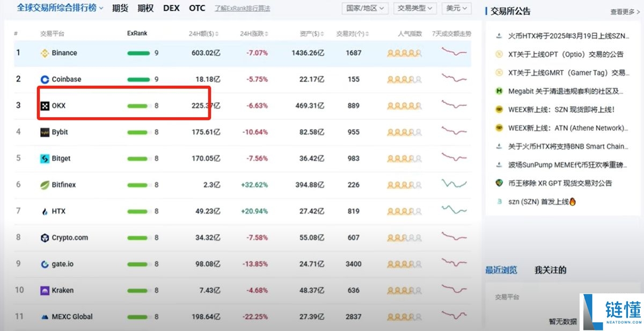Click gate.io 24H volume 98.08亿
This screenshot has width=644, height=331.
pos(206,264)
